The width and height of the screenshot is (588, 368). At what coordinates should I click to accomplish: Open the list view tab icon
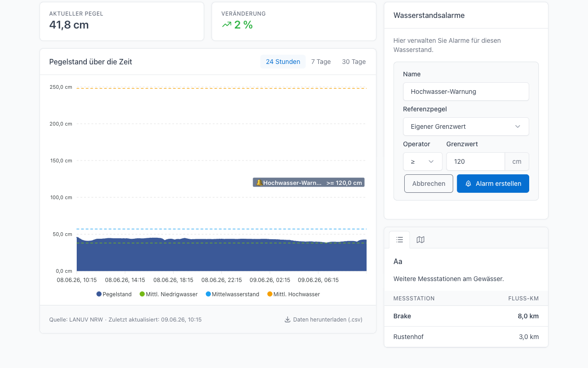click(400, 240)
